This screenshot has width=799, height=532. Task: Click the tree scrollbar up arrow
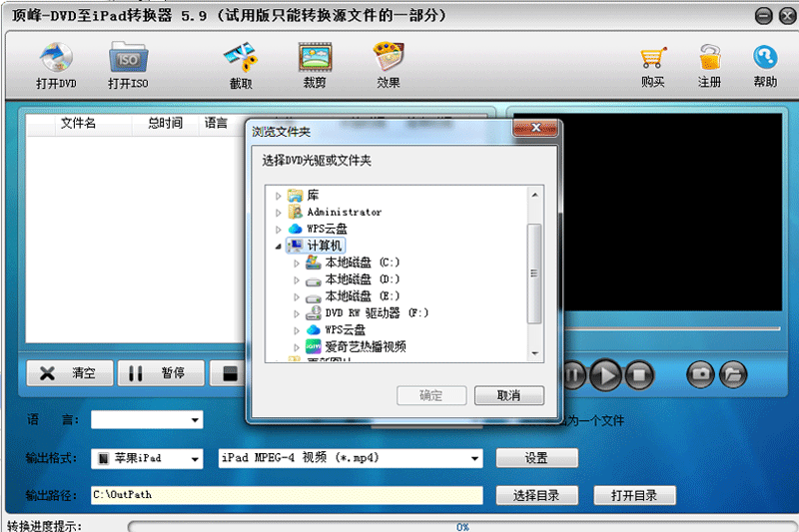[534, 195]
